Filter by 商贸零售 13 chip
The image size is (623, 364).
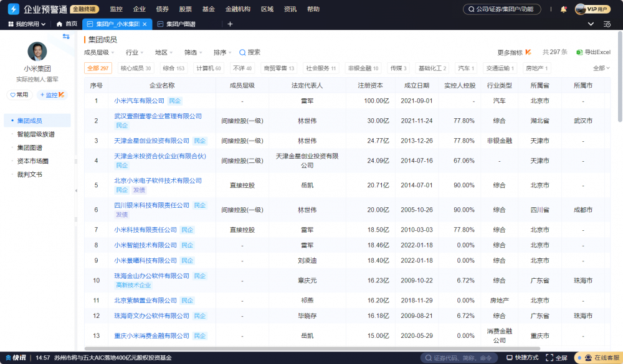point(279,68)
